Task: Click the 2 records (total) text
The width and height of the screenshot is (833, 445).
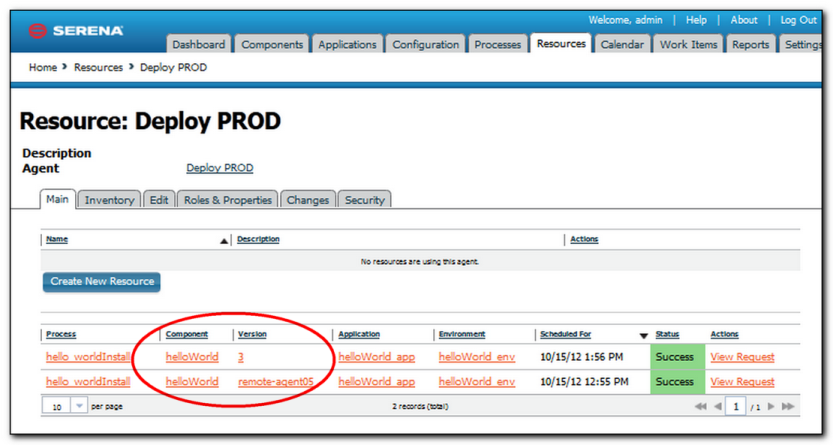Action: [420, 407]
